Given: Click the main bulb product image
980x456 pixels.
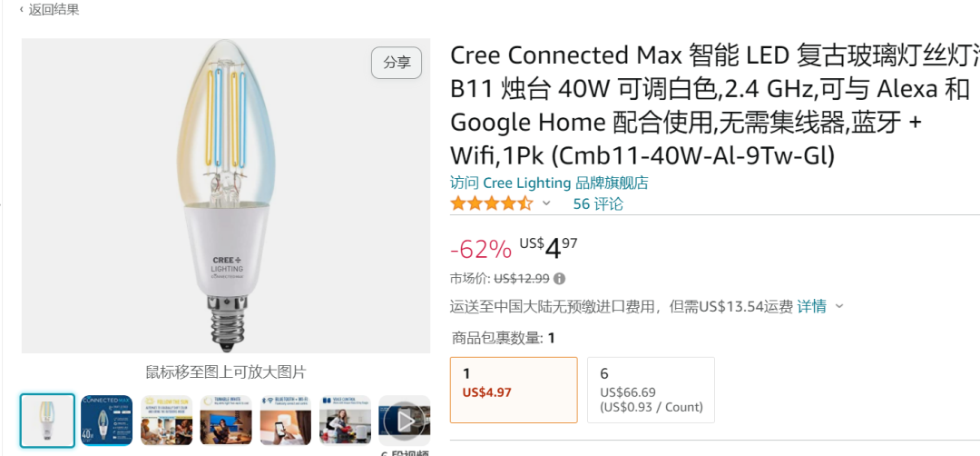Looking at the screenshot, I should coord(226,195).
